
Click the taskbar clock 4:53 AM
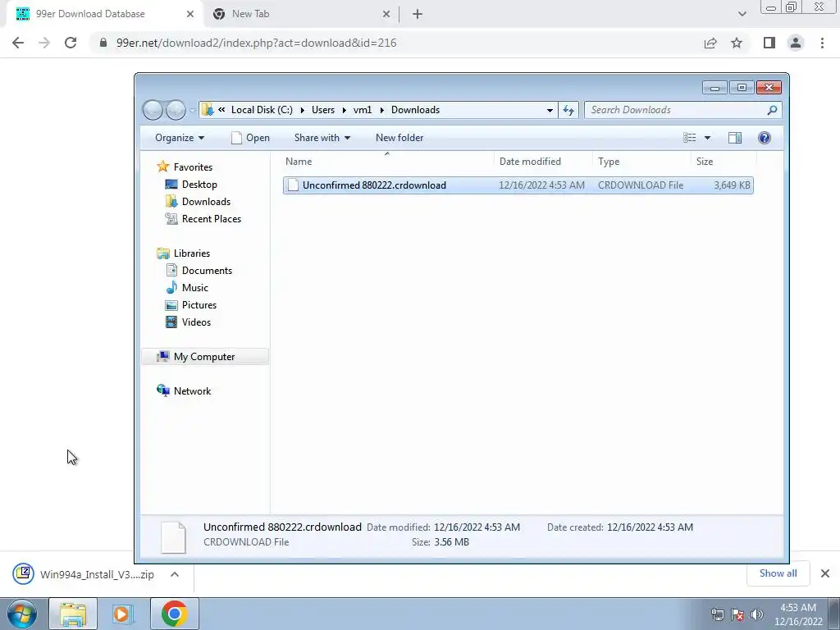pos(798,608)
